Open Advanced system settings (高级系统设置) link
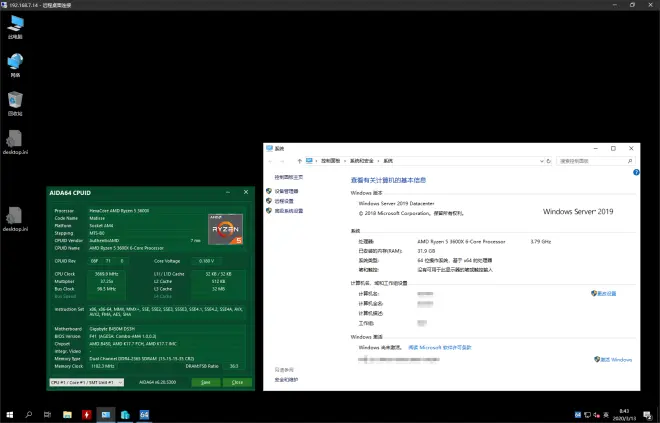660x423 pixels. 289,211
